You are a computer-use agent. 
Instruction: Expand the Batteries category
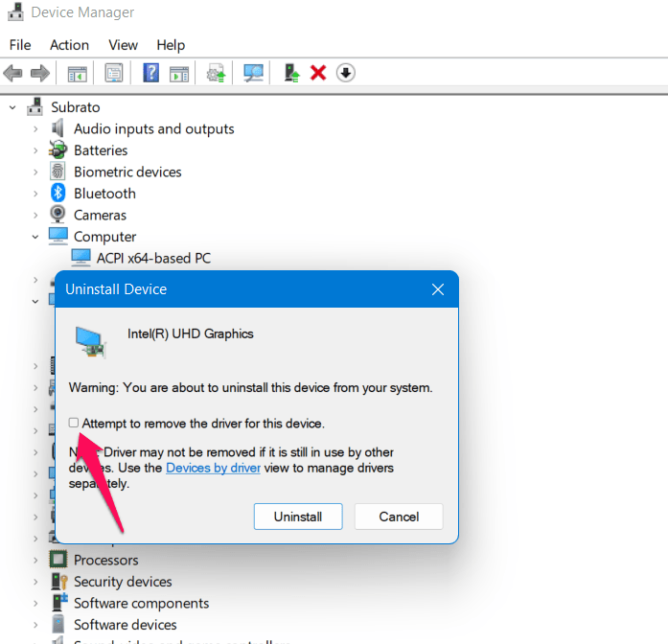(35, 150)
